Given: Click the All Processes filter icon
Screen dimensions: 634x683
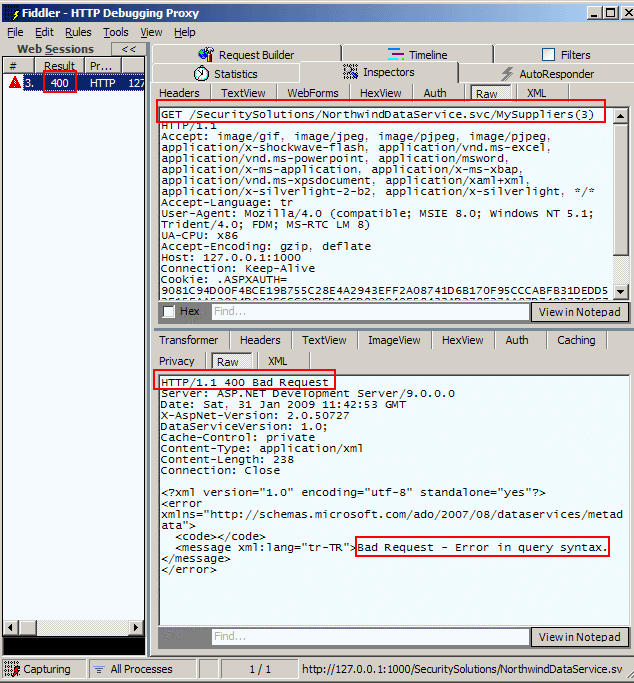Looking at the screenshot, I should point(99,669).
